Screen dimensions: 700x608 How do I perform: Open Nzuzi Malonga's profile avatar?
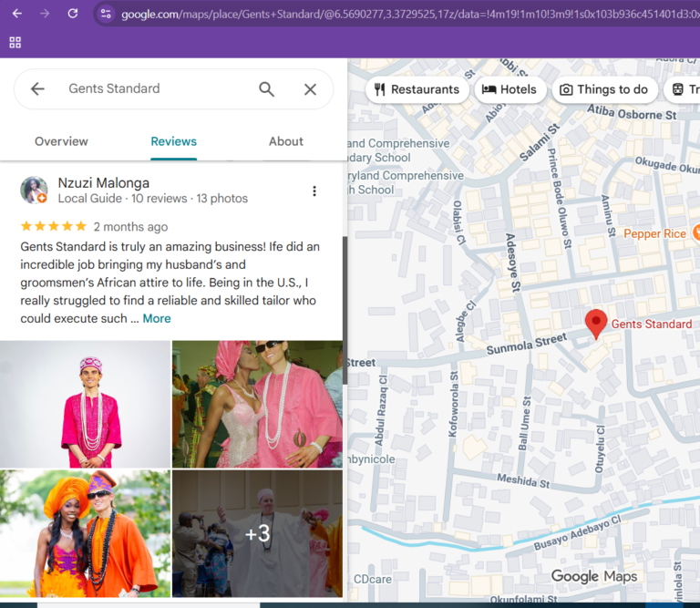[34, 190]
